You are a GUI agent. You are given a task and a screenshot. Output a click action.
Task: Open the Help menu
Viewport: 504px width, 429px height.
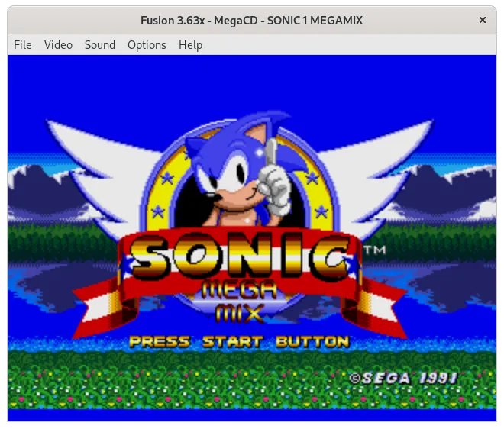[191, 45]
